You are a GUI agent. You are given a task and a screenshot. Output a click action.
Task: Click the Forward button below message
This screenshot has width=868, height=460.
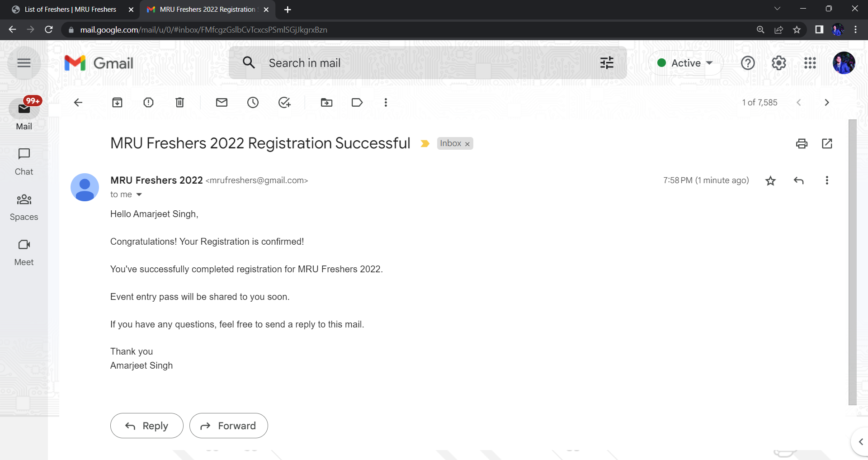click(x=228, y=426)
